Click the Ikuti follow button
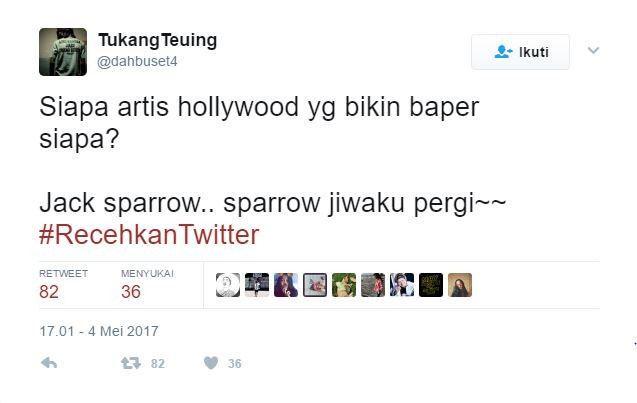 coord(520,52)
